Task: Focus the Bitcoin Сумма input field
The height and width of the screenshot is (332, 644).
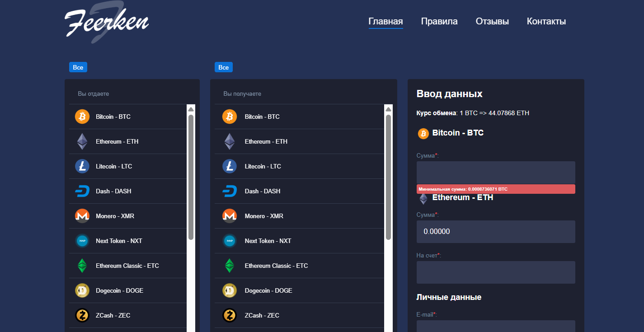Action: coord(495,173)
